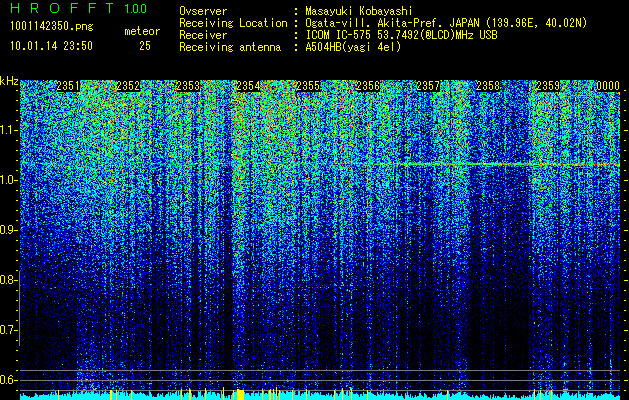The image size is (629, 400).
Task: Select the 2357 time marker
Action: coord(428,86)
